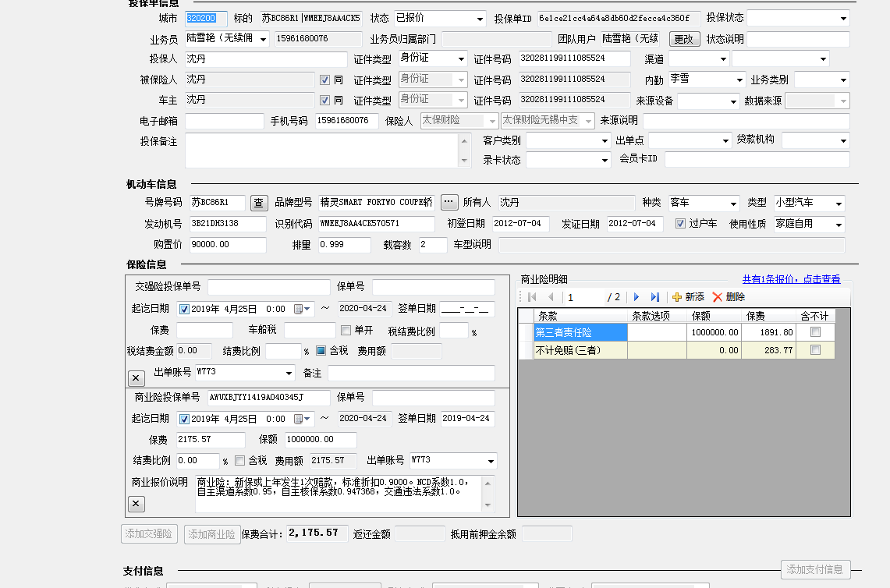Click 新添 to add a clause
This screenshot has height=588, width=890.
tap(688, 297)
